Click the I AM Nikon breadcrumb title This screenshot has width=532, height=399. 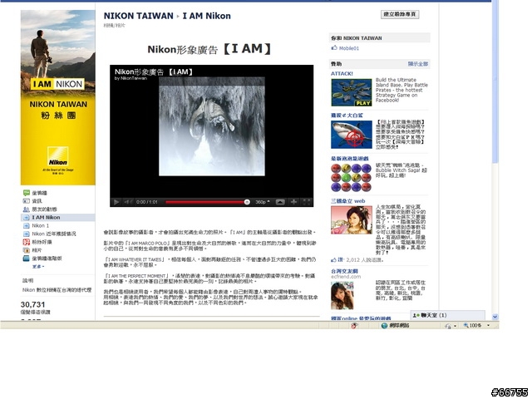coord(207,16)
